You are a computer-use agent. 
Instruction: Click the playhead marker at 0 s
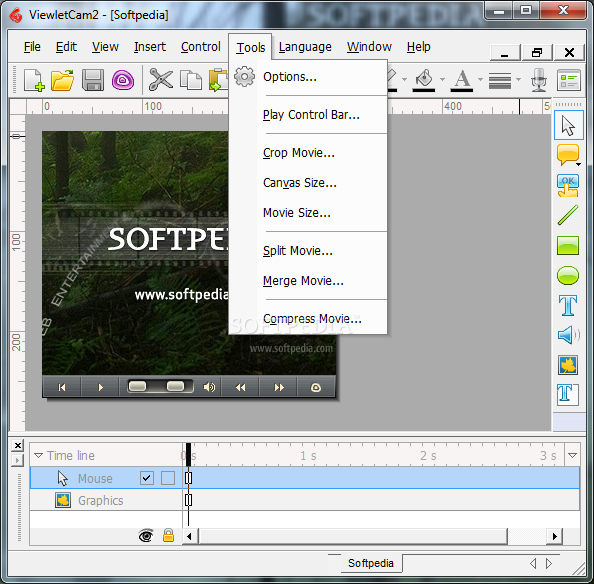[x=188, y=454]
